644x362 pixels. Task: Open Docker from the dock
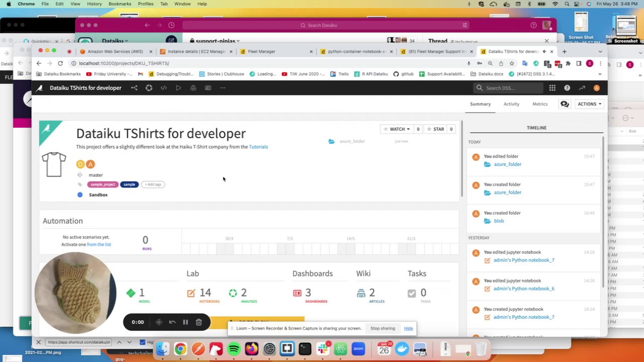(x=402, y=348)
